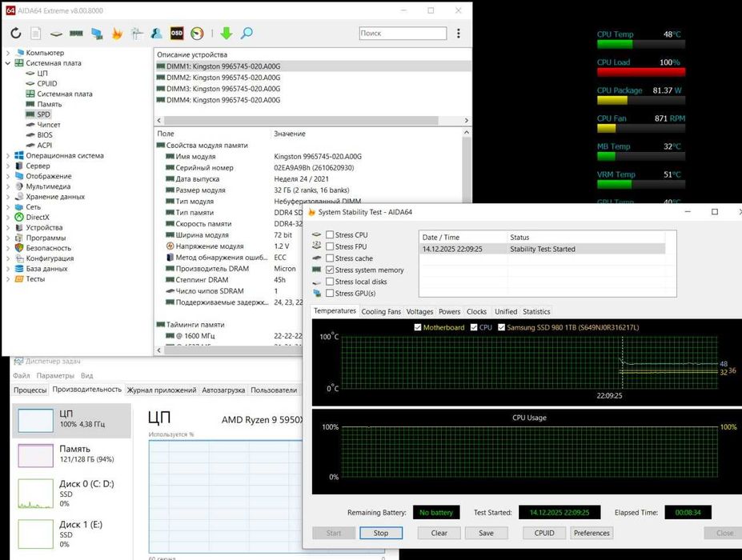Open the Автозагрузка tab in Task Manager
Screen dimensions: 742x560
click(x=223, y=390)
